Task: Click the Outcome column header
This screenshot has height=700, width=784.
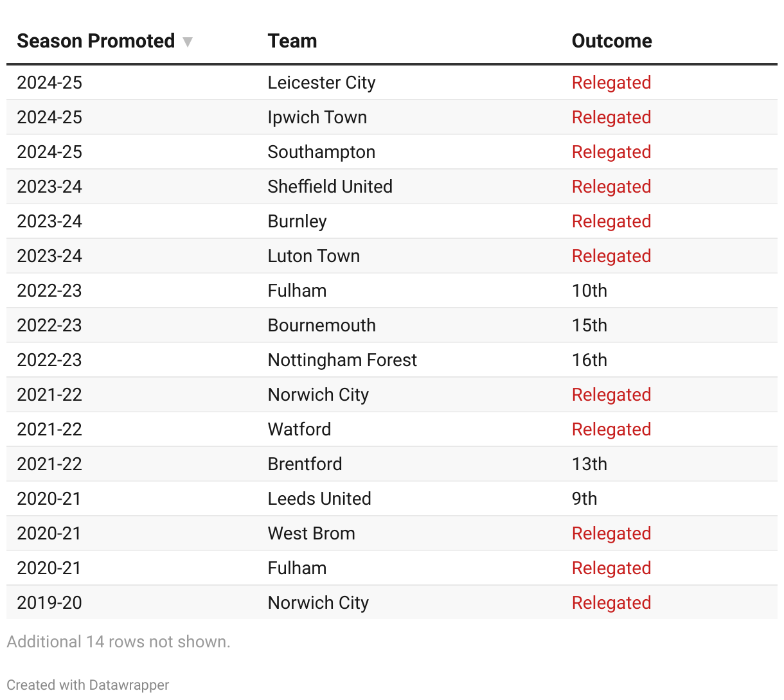Action: pos(611,41)
